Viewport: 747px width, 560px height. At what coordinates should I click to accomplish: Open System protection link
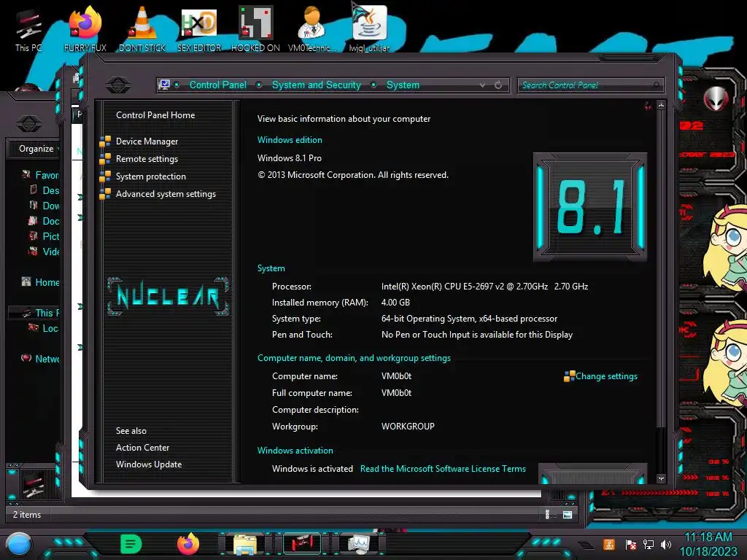click(x=150, y=176)
